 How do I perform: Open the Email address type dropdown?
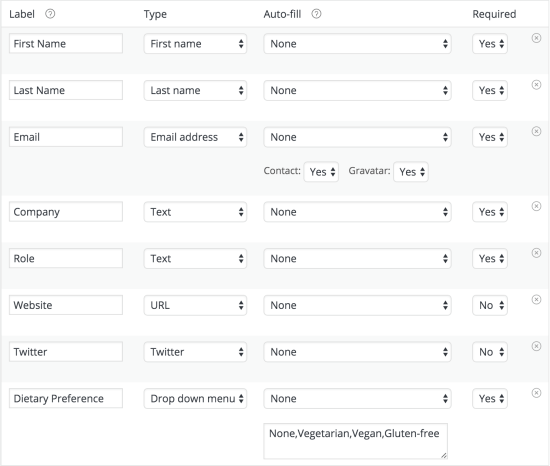pos(195,137)
